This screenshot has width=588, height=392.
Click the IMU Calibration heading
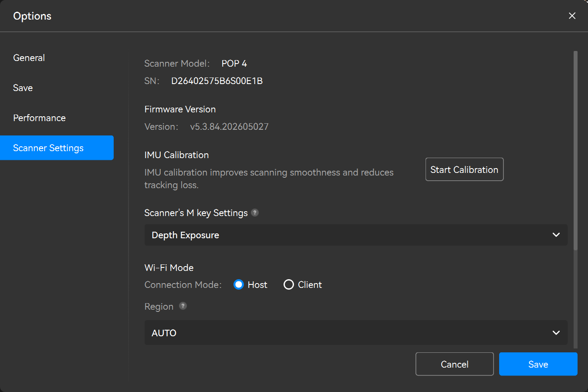click(x=176, y=155)
